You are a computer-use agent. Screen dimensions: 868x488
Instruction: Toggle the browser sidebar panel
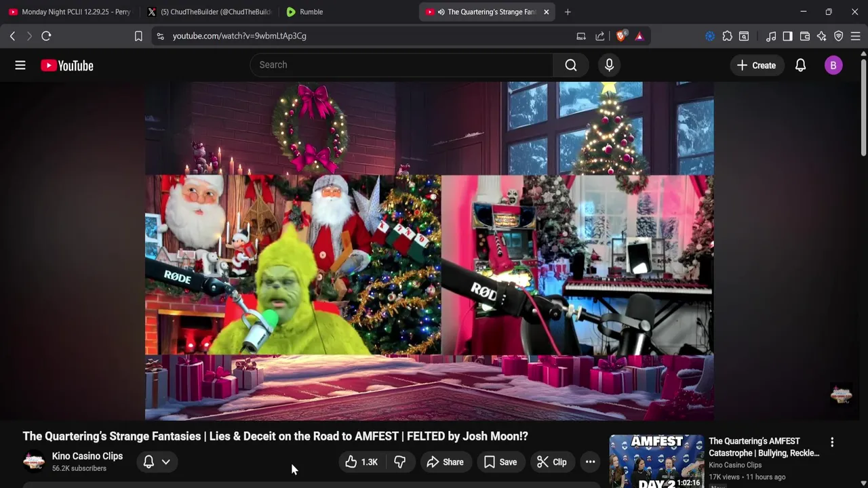pos(787,36)
